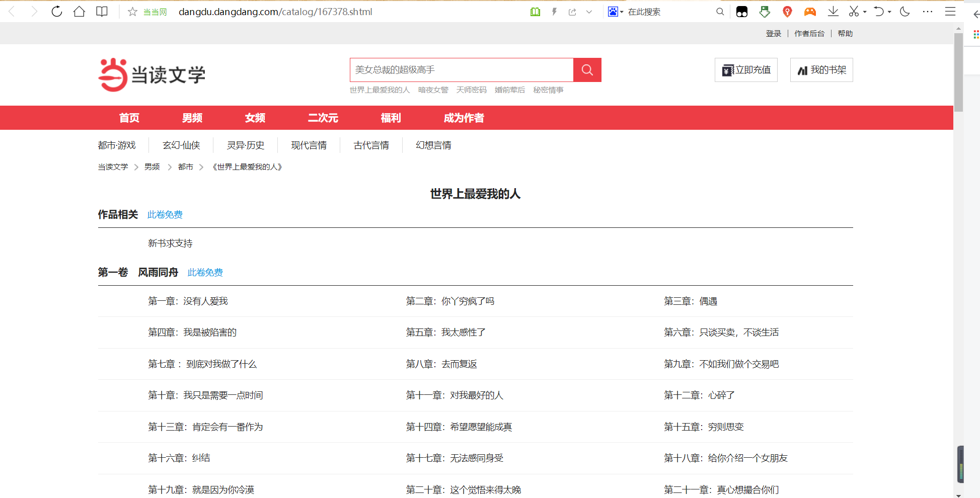Screen dimensions: 980x498
Task: Click the browser forward arrow
Action: pos(34,12)
